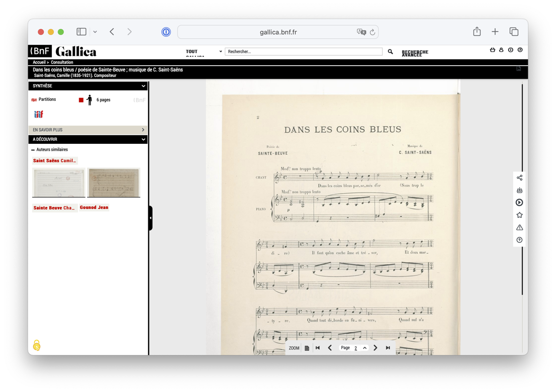Click the help question mark icon in Gallica header
Viewport: 556px width, 392px height.
coord(520,50)
